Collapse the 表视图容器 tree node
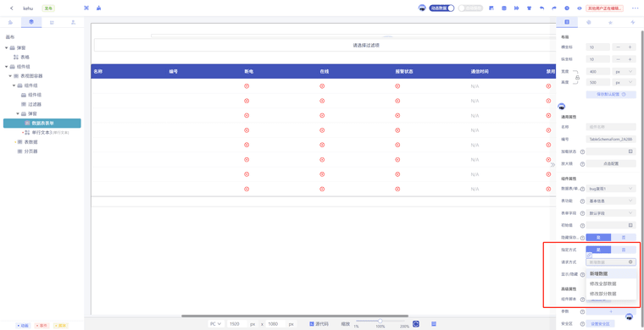The height and width of the screenshot is (330, 644). (10, 76)
